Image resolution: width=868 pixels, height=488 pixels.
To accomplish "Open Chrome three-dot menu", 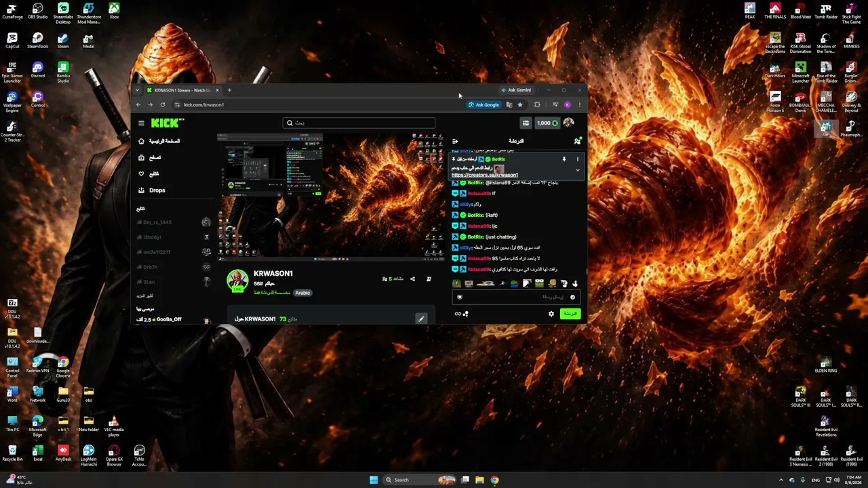I will pos(579,105).
